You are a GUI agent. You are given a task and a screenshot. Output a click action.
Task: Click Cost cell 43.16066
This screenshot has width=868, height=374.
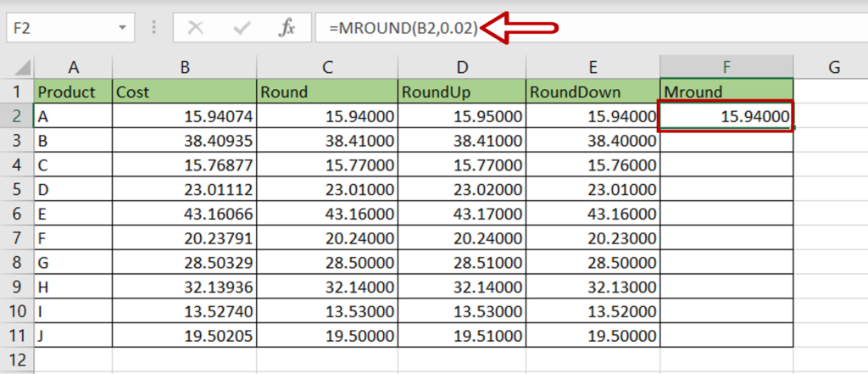(184, 214)
